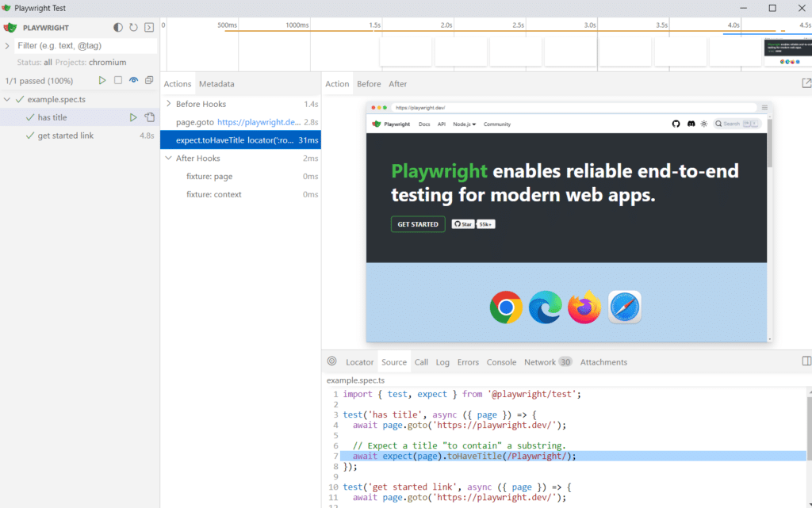Click the collapse all tests icon

[x=149, y=81]
